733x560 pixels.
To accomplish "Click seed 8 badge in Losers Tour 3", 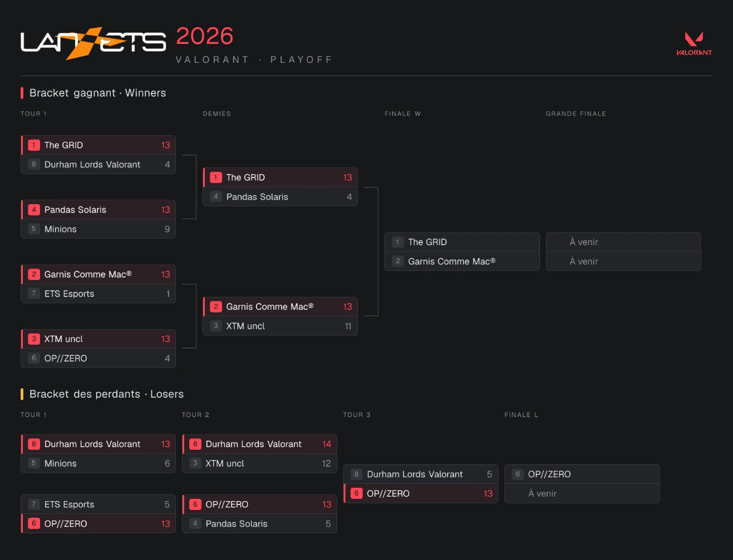I will [356, 474].
